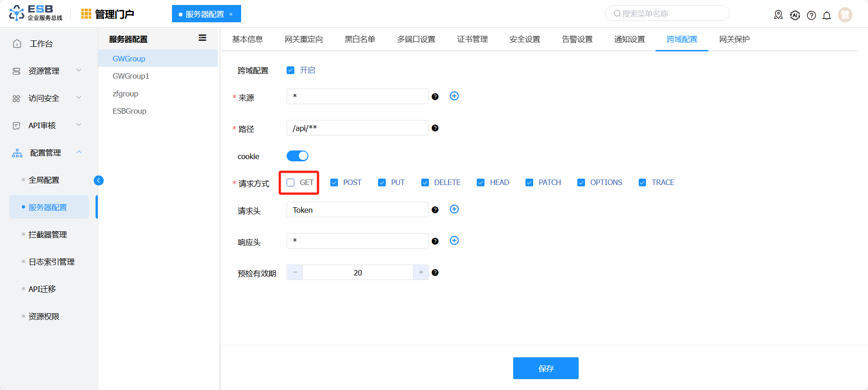
Task: Add another 请求头 entry with plus icon
Action: (x=454, y=209)
